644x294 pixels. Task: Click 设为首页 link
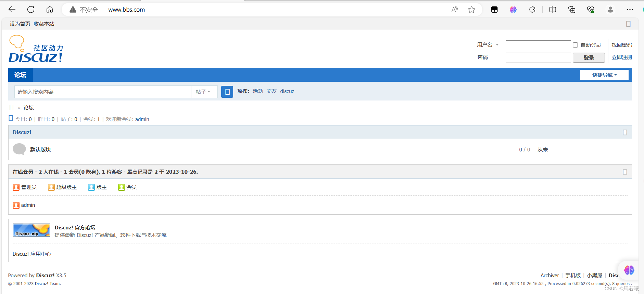tap(20, 24)
